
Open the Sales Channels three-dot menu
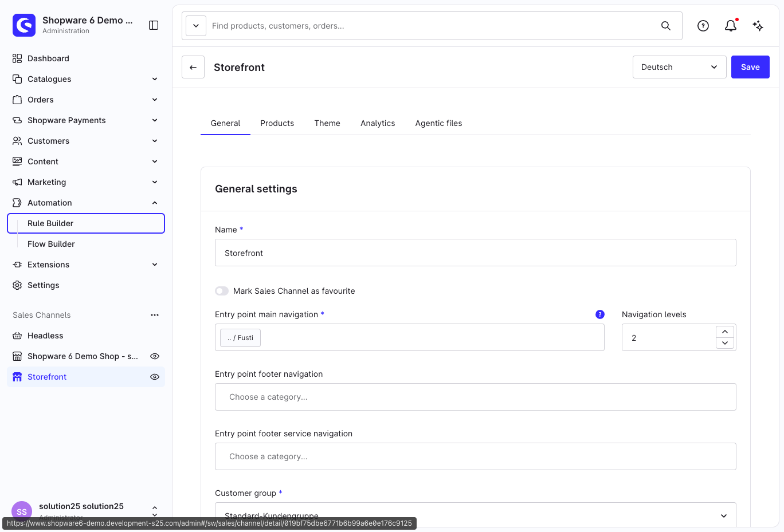click(155, 315)
